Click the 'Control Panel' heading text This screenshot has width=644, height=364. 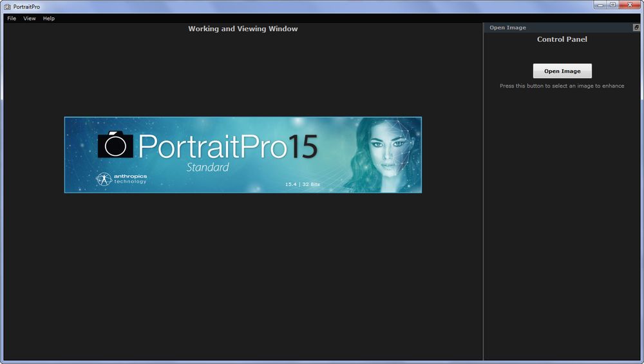(x=562, y=39)
